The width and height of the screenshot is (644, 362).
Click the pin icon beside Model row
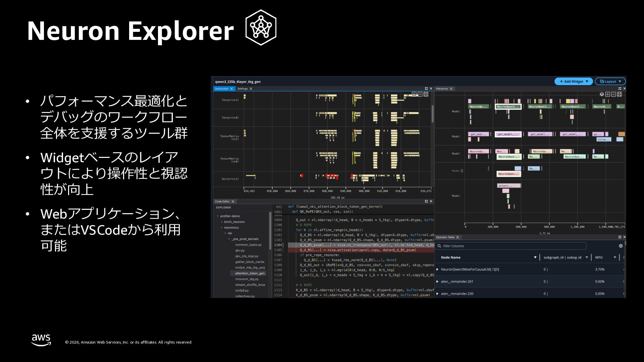pyautogui.click(x=462, y=171)
